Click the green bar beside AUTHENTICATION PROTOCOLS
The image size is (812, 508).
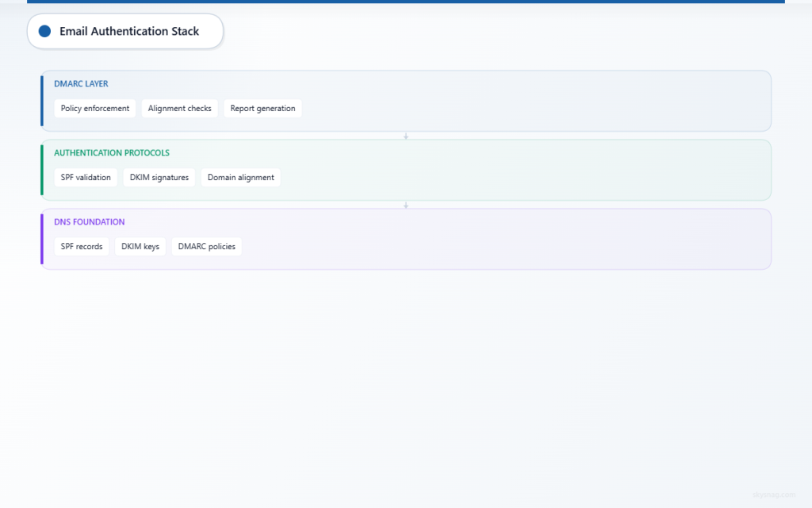(42, 170)
